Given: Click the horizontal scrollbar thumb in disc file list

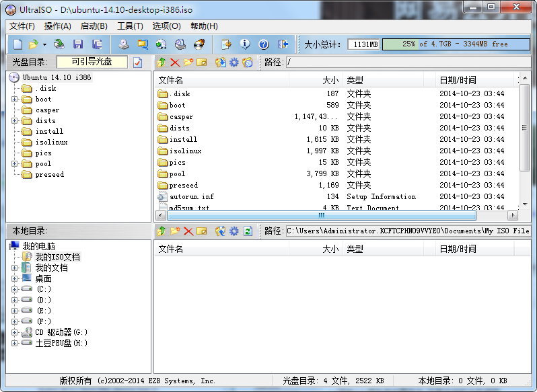Looking at the screenshot, I should (x=321, y=215).
